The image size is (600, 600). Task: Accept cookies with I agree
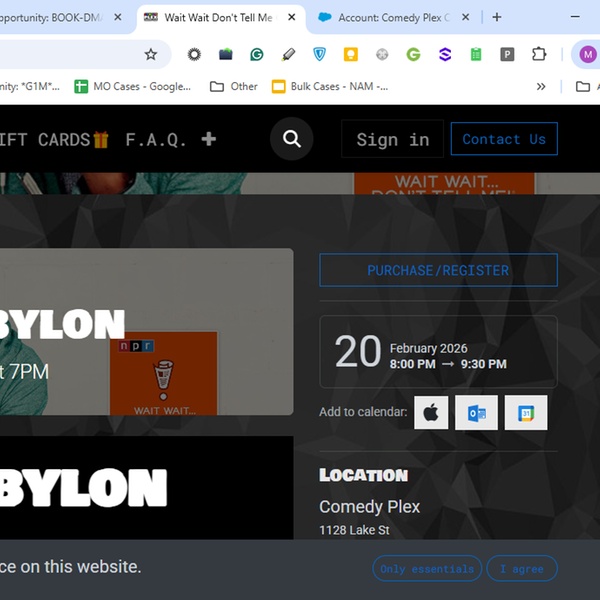(x=521, y=569)
